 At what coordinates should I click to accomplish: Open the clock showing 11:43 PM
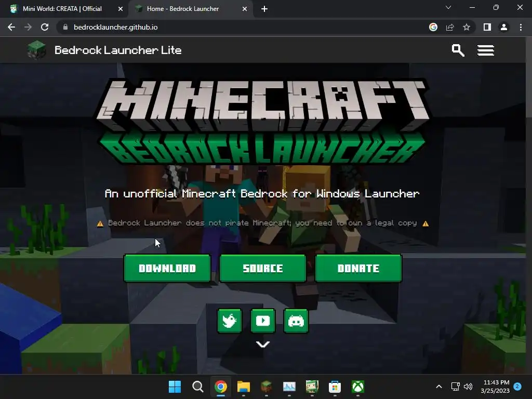tap(495, 387)
